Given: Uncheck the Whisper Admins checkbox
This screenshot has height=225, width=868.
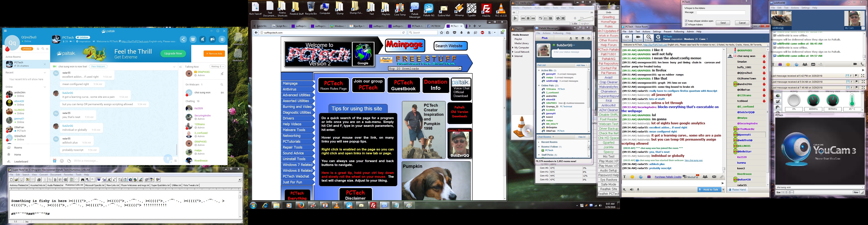Looking at the screenshot, I should [686, 25].
